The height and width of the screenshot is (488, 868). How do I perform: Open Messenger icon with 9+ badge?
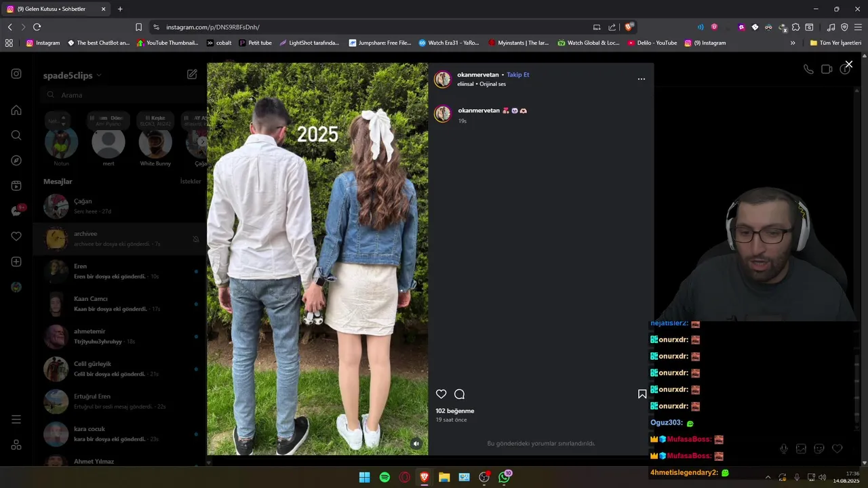click(17, 211)
